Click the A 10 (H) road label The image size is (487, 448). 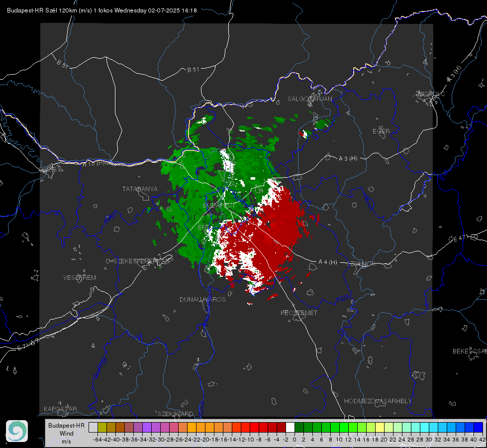tap(93, 164)
